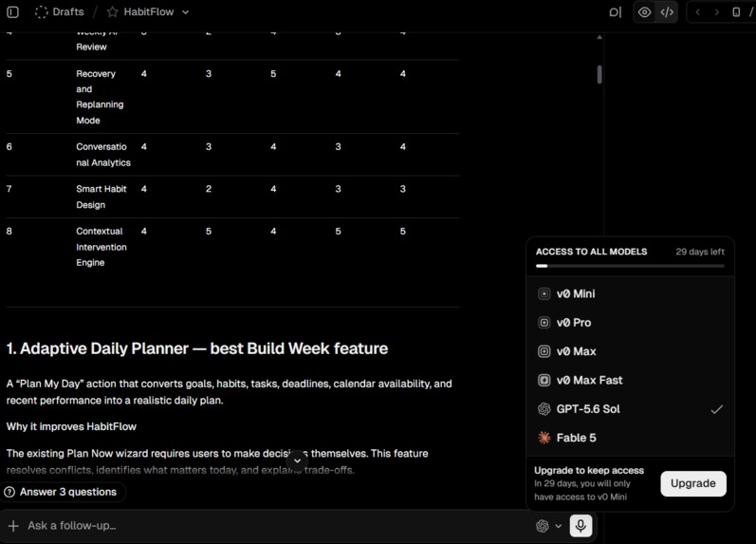Click the '29 days left' text
Screen dimensions: 756x544
(x=700, y=252)
